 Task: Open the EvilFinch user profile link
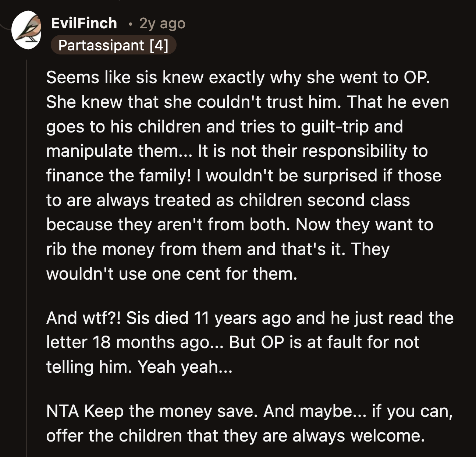pos(84,23)
